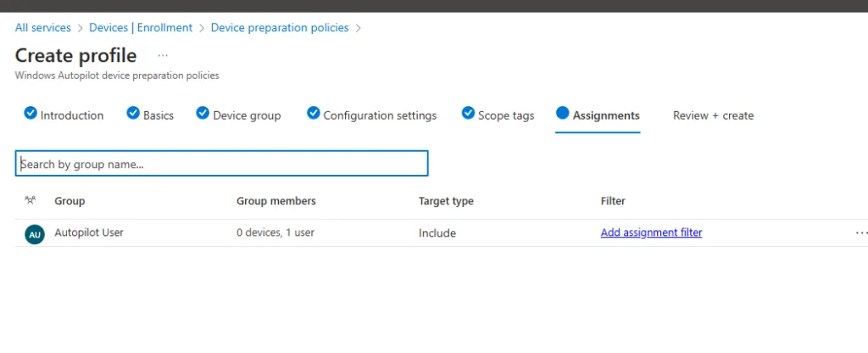Click the Add assignment filter link
The image size is (868, 353).
coord(651,233)
